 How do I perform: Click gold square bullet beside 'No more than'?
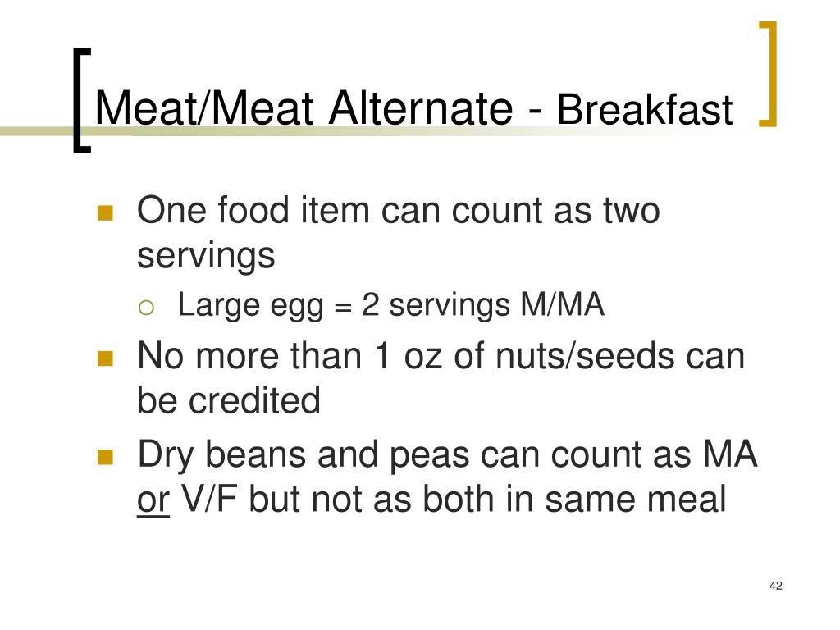coord(106,358)
